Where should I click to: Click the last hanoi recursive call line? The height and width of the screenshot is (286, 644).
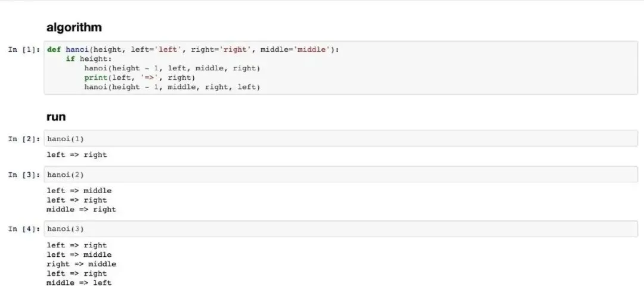coord(172,87)
